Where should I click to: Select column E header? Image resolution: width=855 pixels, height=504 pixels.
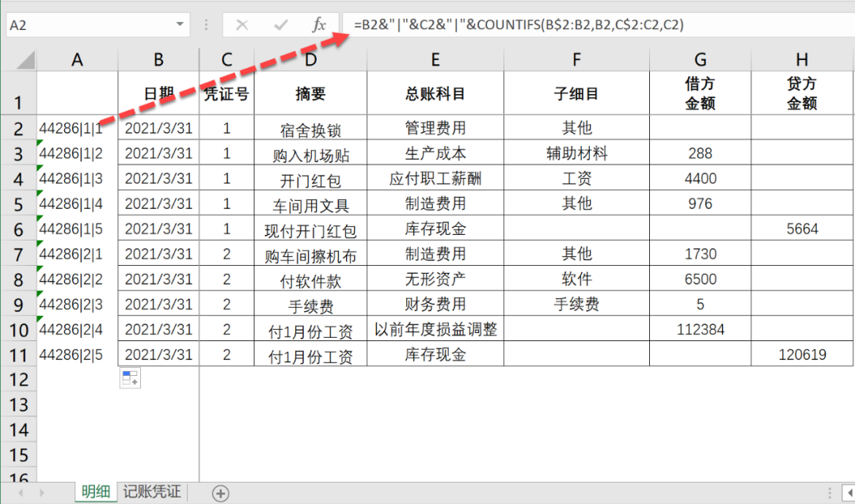[x=435, y=59]
